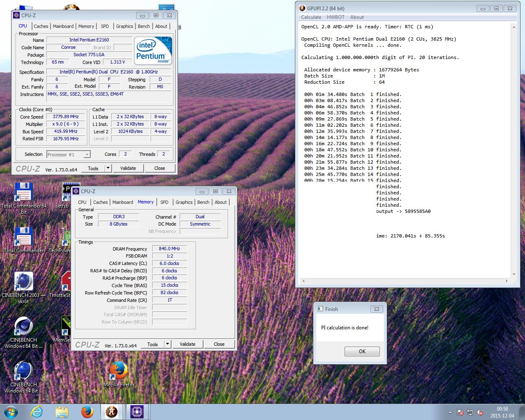Switch to CPU-Z taskbar button
525x420 pixels.
pos(137,411)
